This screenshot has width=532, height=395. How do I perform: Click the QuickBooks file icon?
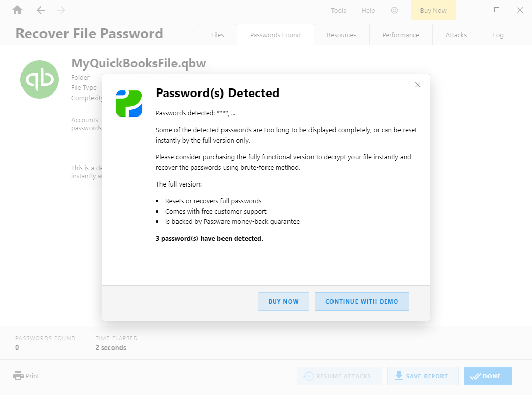pos(40,79)
